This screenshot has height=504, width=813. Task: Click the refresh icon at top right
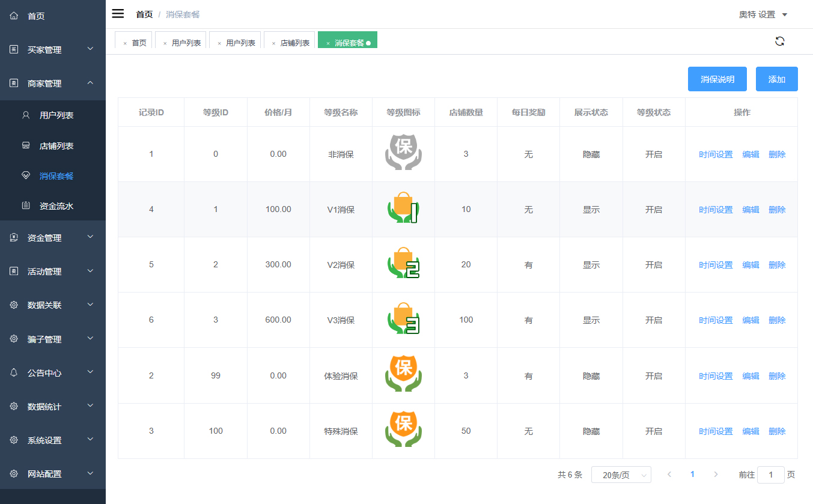pos(779,41)
